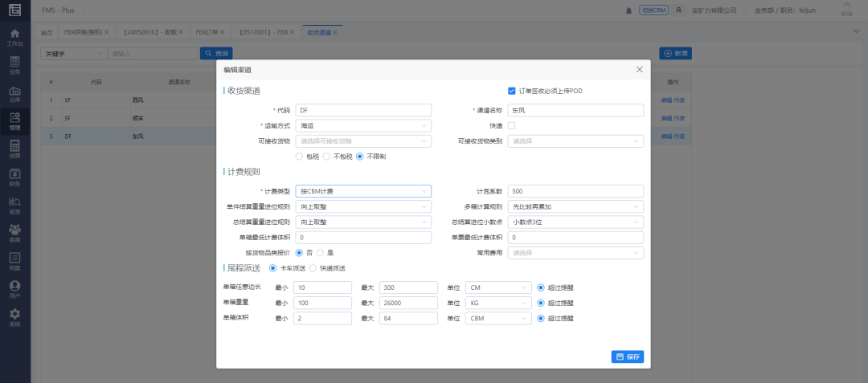868x383 pixels.
Task: Click the 新增 add button
Action: tap(675, 54)
